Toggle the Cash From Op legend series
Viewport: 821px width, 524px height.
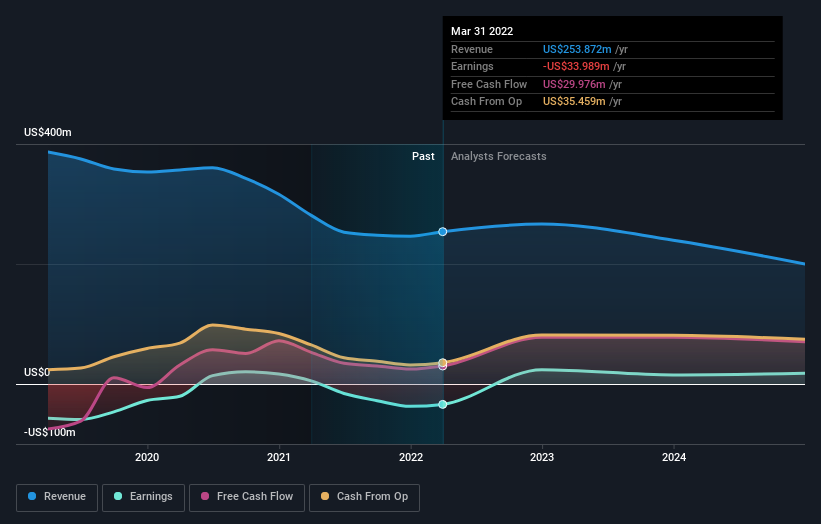pos(364,497)
